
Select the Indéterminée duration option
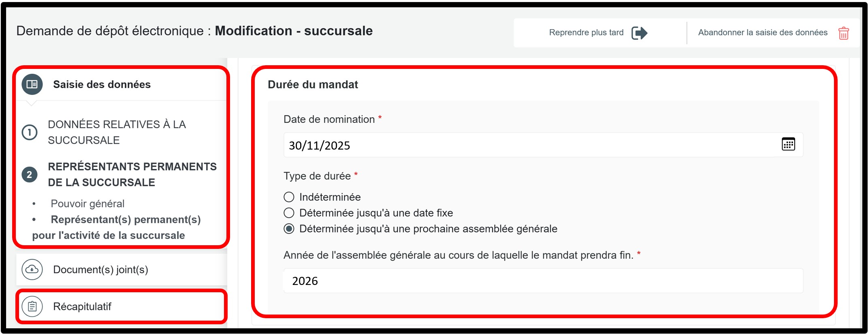[289, 197]
